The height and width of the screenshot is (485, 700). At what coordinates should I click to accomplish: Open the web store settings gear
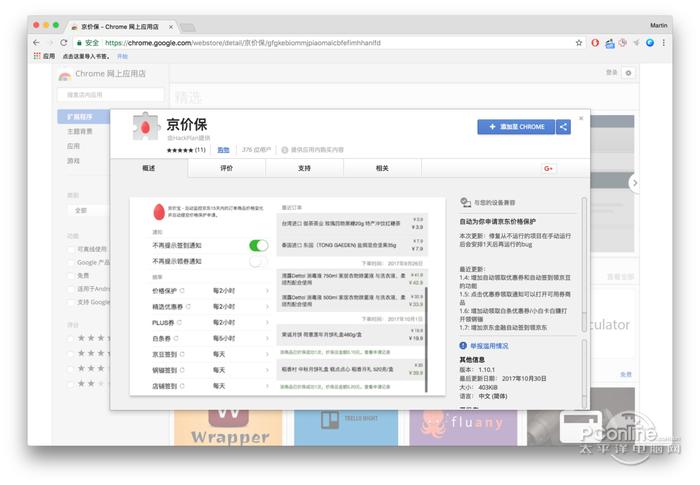pyautogui.click(x=629, y=73)
